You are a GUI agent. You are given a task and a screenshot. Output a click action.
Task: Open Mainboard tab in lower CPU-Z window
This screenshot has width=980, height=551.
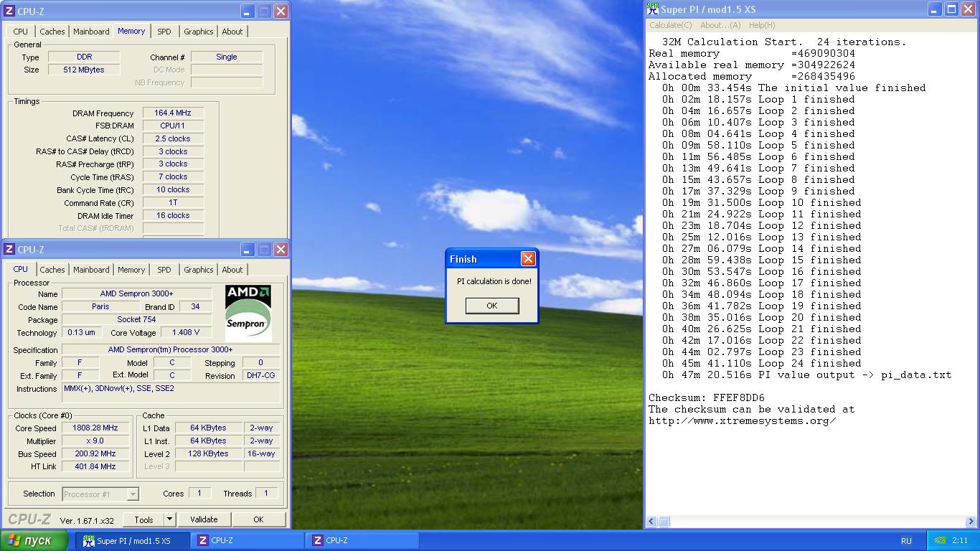pos(91,270)
